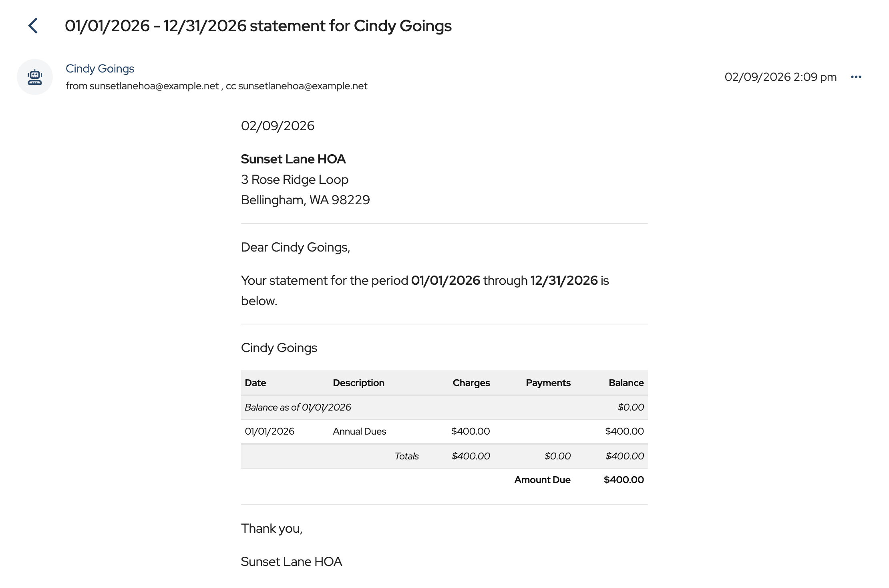Click the cc email address
The height and width of the screenshot is (588, 889).
click(x=302, y=86)
